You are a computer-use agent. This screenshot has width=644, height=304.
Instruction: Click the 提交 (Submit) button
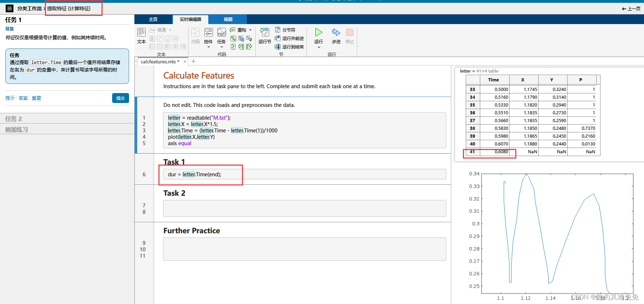pos(121,98)
